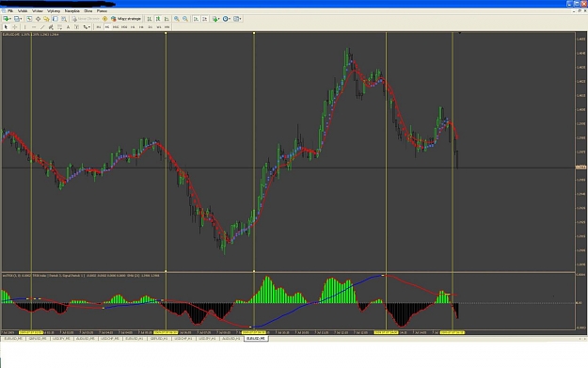Open the AUDUSD,H1 chart tab
This screenshot has width=588, height=368.
231,339
